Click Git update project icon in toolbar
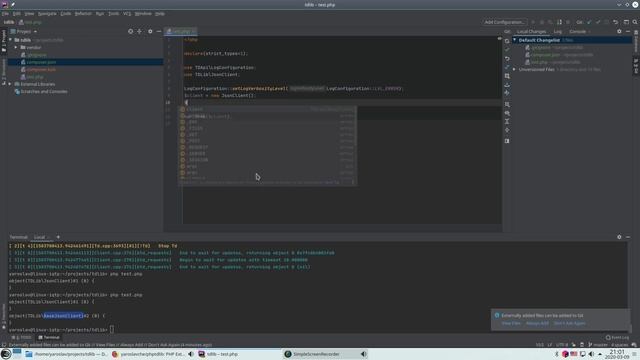640x360 pixels. click(x=589, y=22)
